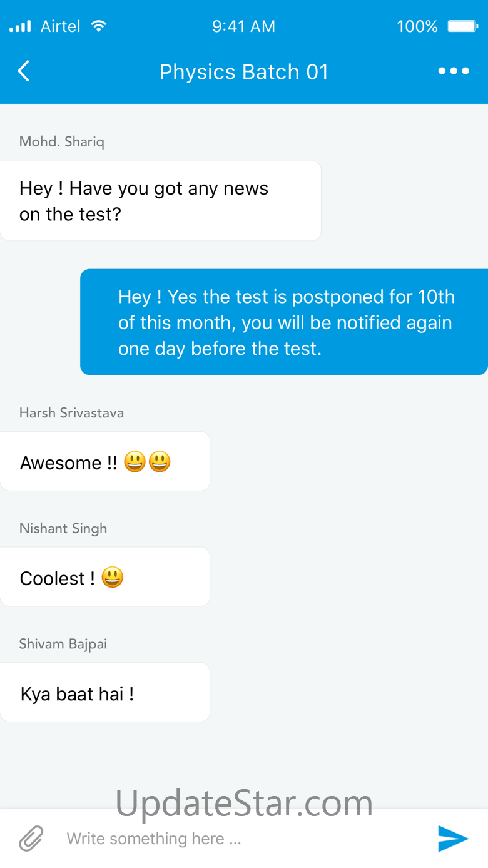Image resolution: width=488 pixels, height=868 pixels.
Task: Tap the Wi-Fi signal icon
Action: (98, 26)
